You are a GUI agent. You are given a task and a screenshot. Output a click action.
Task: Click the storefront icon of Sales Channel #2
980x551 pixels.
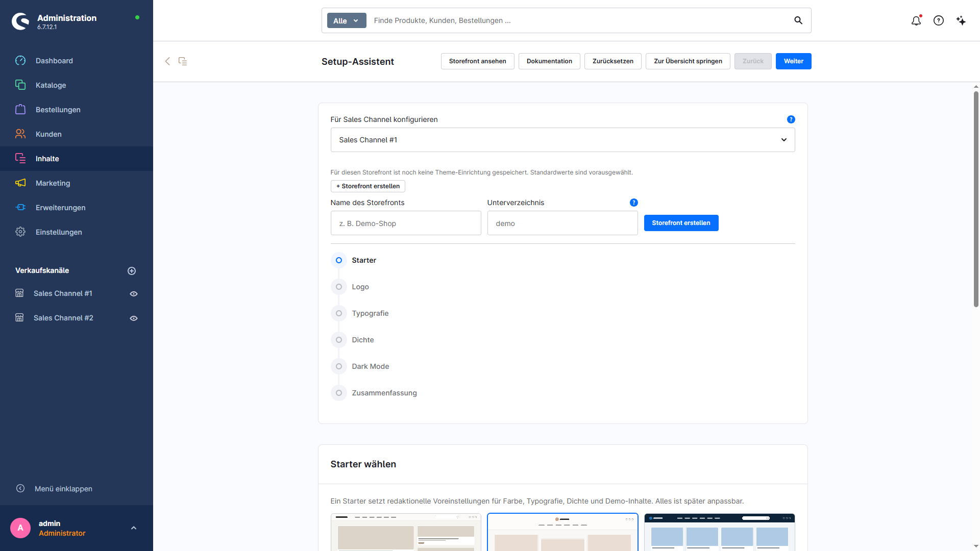19,318
